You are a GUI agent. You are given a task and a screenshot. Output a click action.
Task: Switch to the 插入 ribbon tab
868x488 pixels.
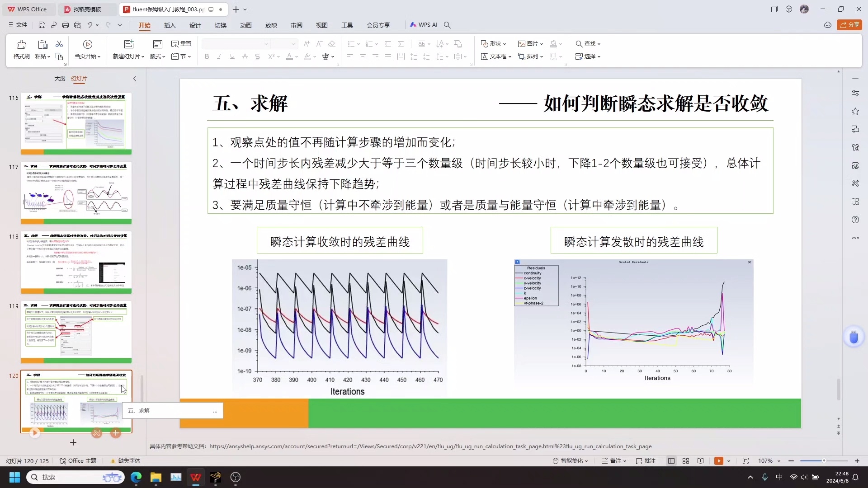(170, 25)
